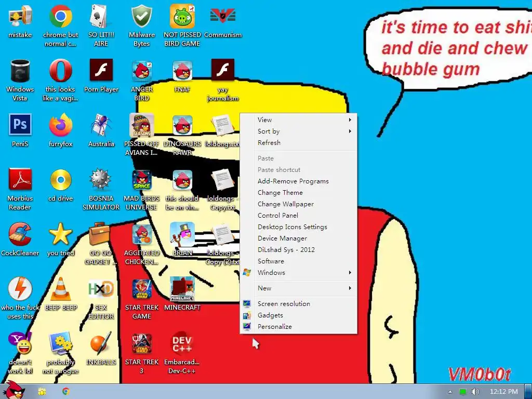The width and height of the screenshot is (532, 399).
Task: Open the Malware Bytes shield icon
Action: click(x=141, y=25)
